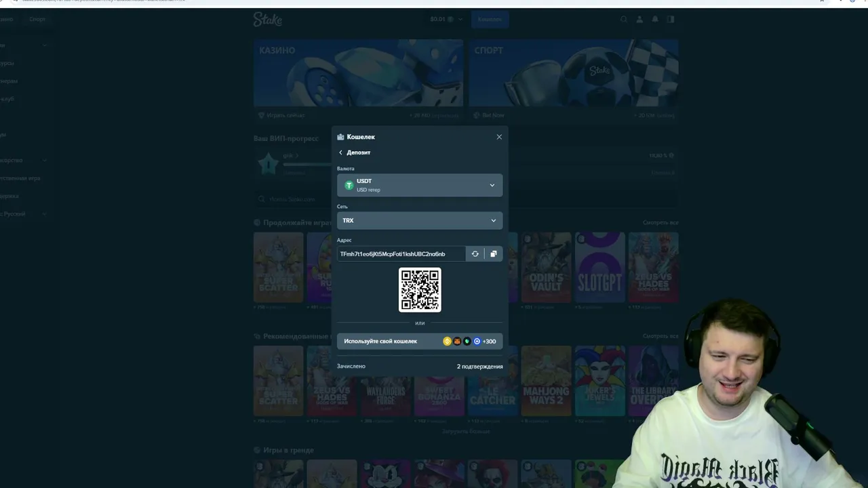This screenshot has width=868, height=488.
Task: Click the 2 подтверждения text
Action: point(479,367)
